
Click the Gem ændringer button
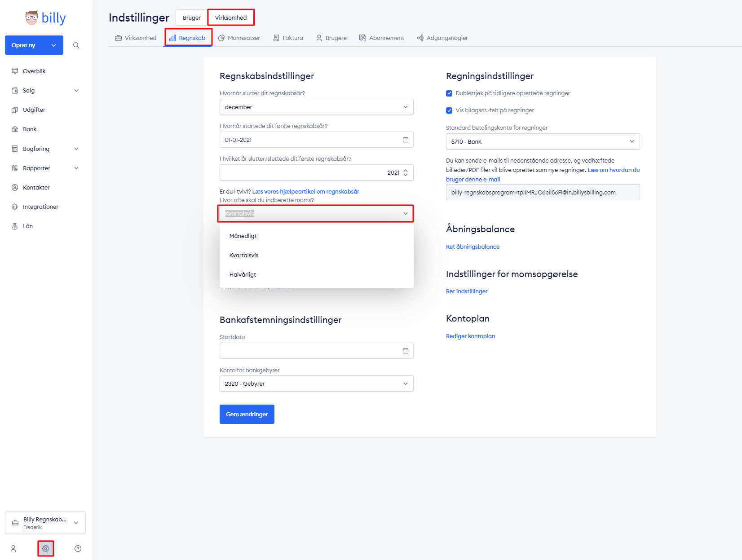point(247,414)
